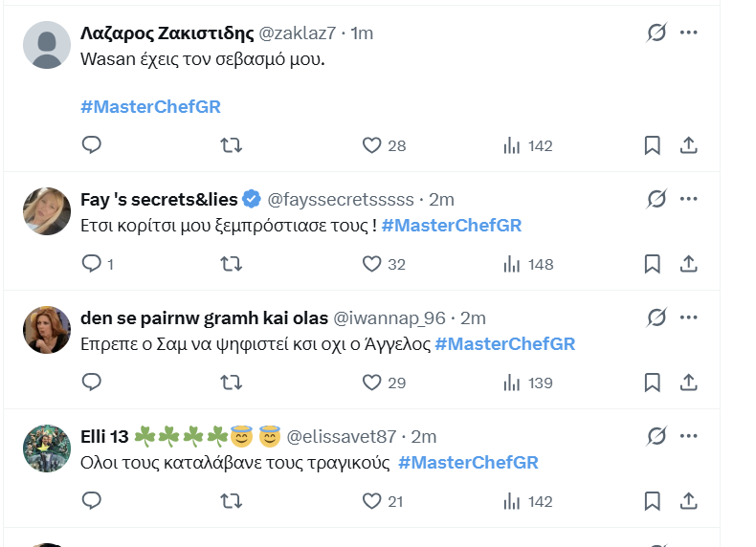This screenshot has width=756, height=547.
Task: Open #MasterChefGR hashtag in Λαζαρος's tweet
Action: click(150, 107)
